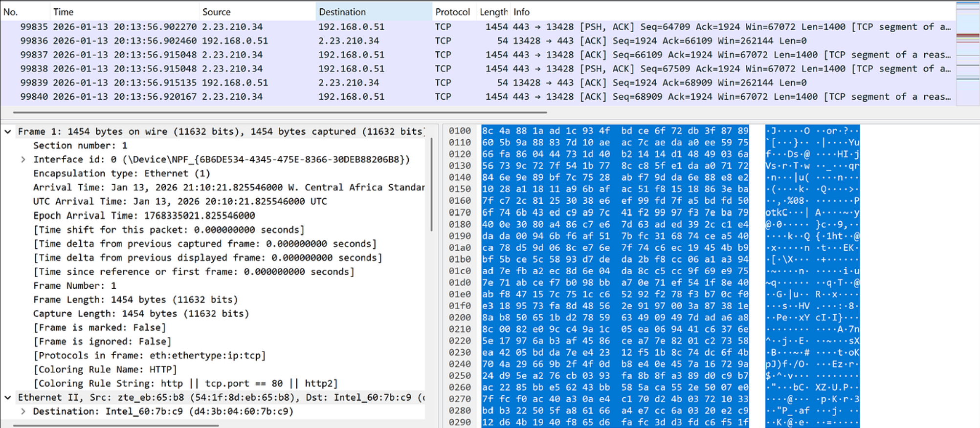Sort by the Source column header
Screen dimensions: 980x428
point(257,12)
